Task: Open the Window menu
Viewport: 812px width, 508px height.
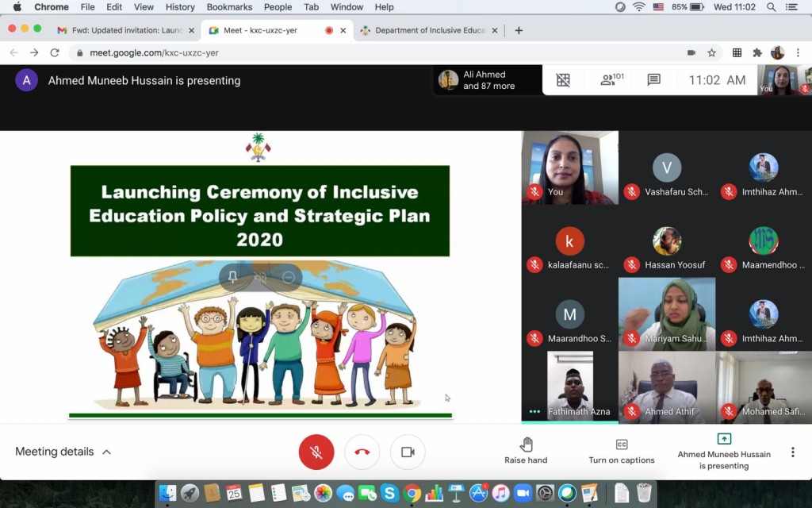Action: pos(347,6)
